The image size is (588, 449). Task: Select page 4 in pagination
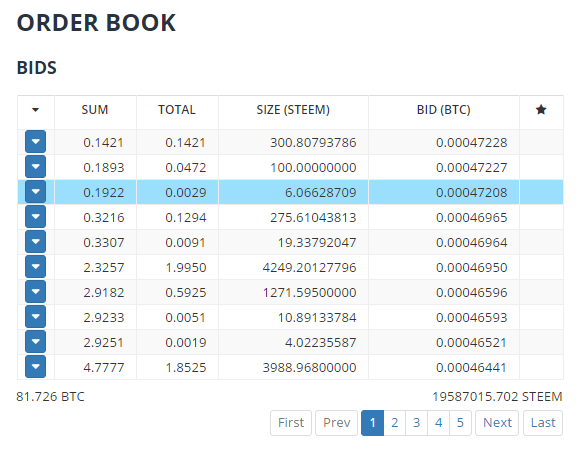[438, 423]
